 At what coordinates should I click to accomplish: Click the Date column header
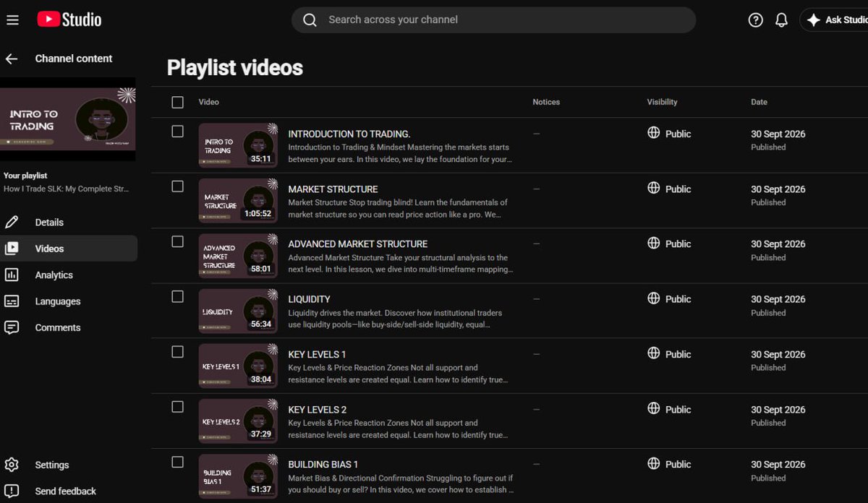[x=759, y=102]
